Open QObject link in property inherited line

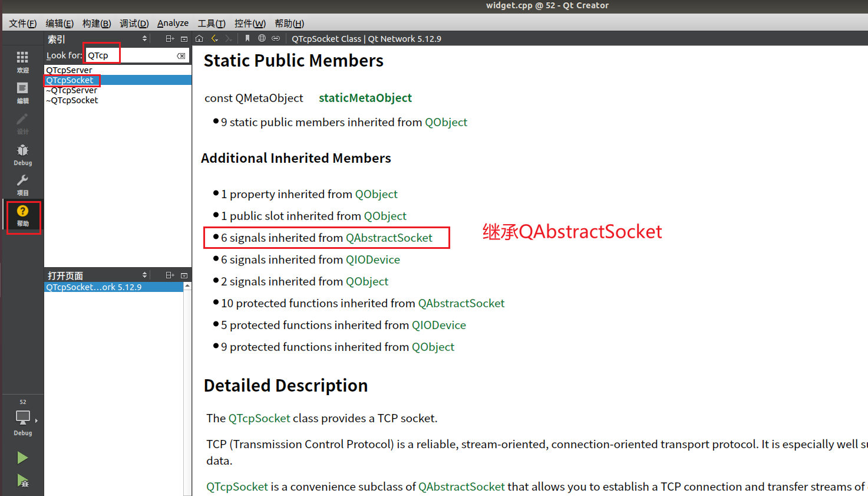(x=376, y=194)
